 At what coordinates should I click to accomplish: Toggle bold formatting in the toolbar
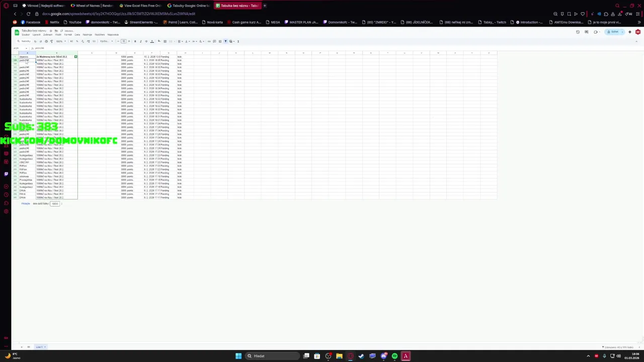click(x=135, y=41)
